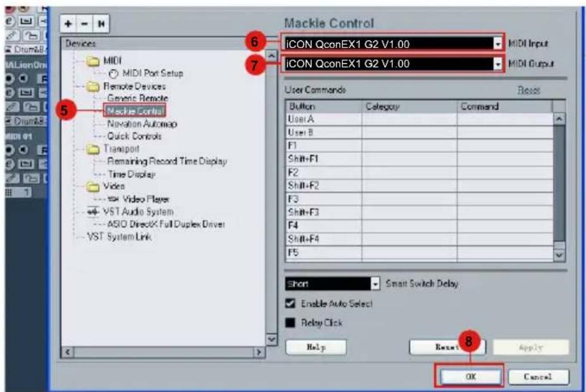Select Novation Automap tree item
586x392 pixels.
pyautogui.click(x=142, y=123)
